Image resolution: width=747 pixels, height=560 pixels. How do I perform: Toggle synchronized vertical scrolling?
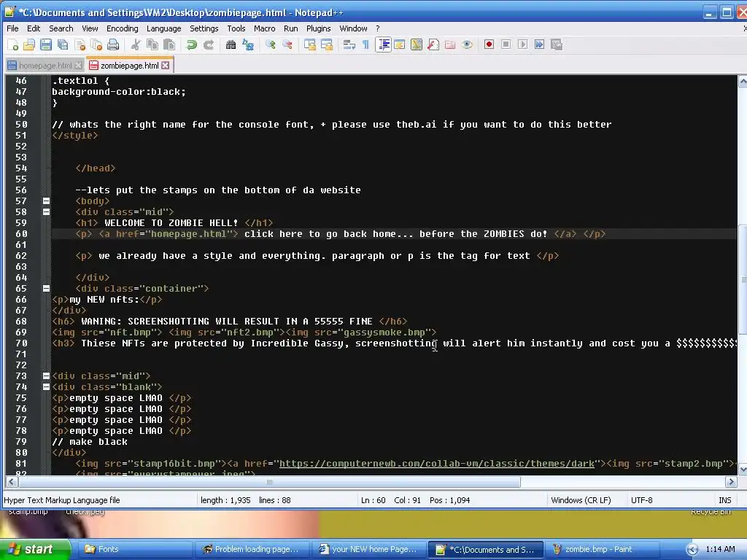pos(309,44)
